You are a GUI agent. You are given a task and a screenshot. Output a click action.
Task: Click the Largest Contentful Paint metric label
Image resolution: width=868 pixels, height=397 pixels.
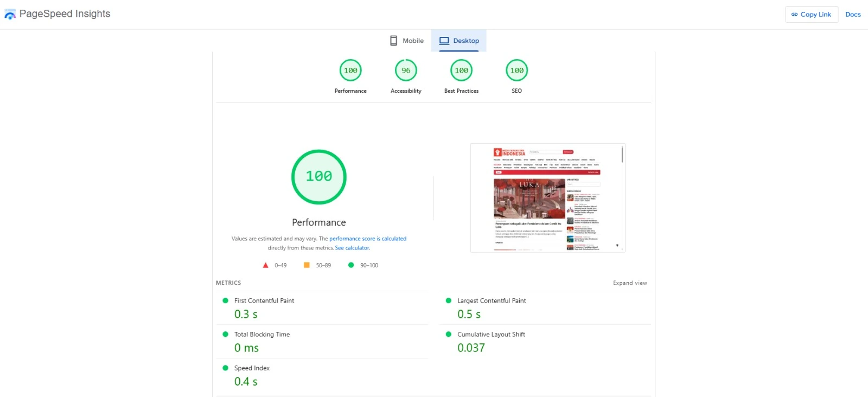(492, 300)
